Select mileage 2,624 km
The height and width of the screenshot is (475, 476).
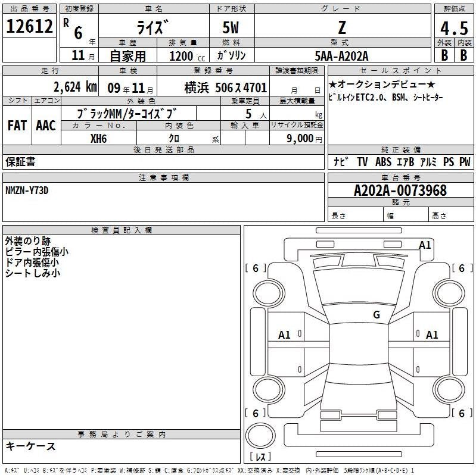click(x=75, y=87)
